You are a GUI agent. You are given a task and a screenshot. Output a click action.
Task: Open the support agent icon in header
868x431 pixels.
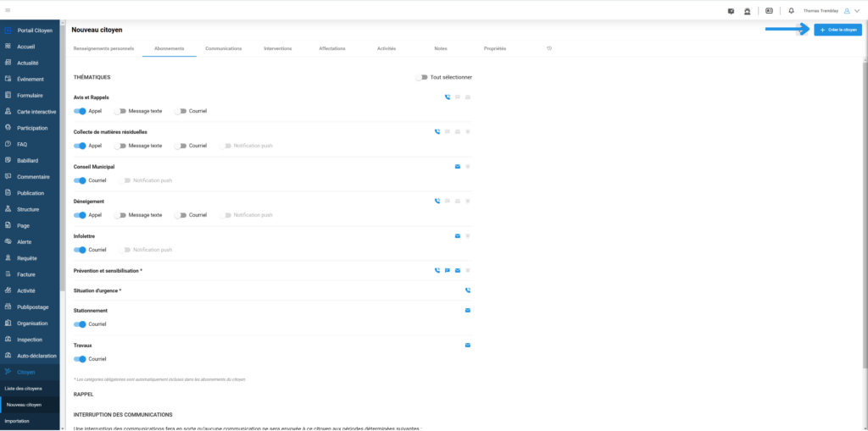tap(748, 10)
